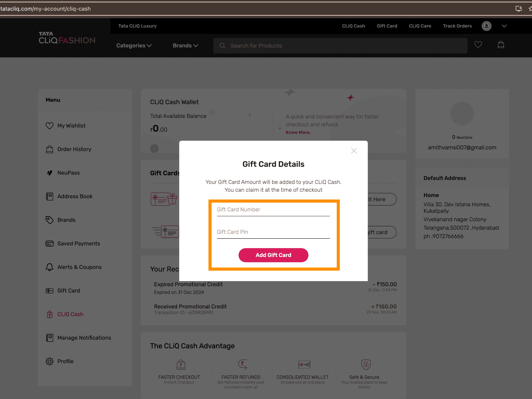Click the Consolidated Wallet icon
532x399 pixels.
click(x=304, y=364)
